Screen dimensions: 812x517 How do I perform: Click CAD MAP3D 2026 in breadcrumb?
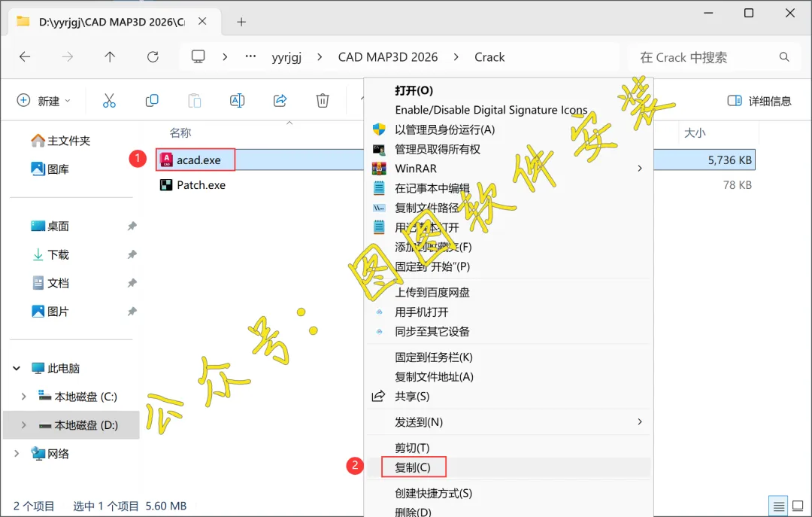pyautogui.click(x=388, y=57)
